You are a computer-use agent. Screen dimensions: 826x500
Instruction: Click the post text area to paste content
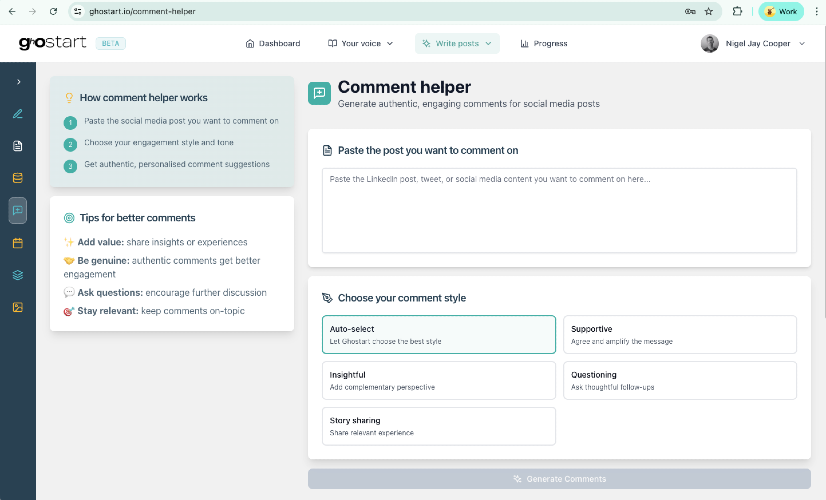pos(559,211)
